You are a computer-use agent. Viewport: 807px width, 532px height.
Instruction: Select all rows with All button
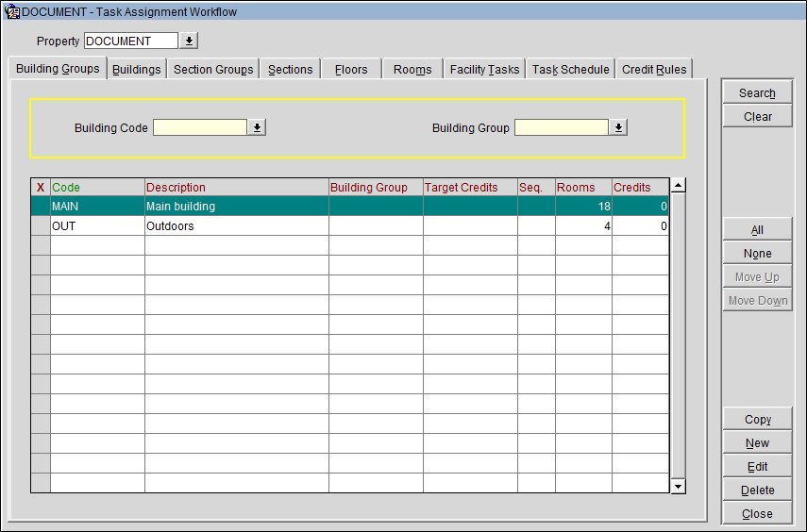(x=757, y=230)
